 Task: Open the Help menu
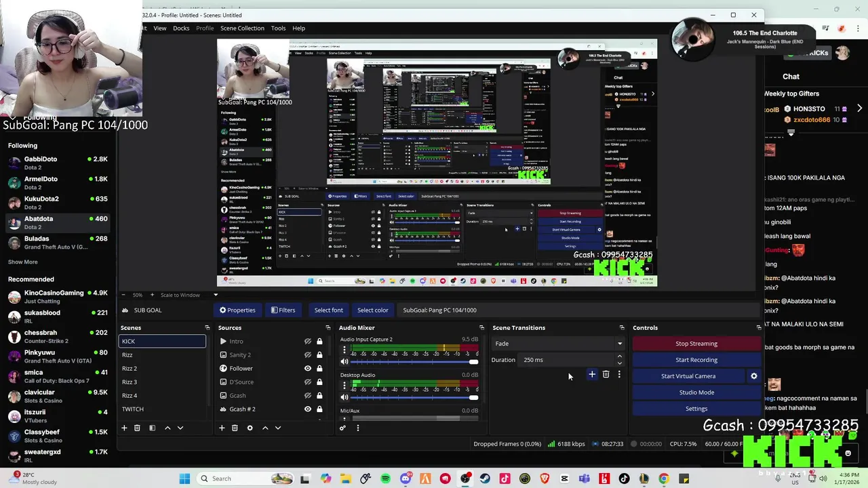tap(299, 28)
